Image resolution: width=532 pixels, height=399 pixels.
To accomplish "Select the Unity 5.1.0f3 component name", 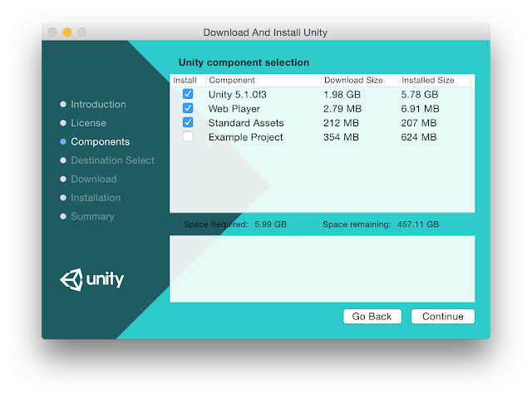I will point(237,94).
